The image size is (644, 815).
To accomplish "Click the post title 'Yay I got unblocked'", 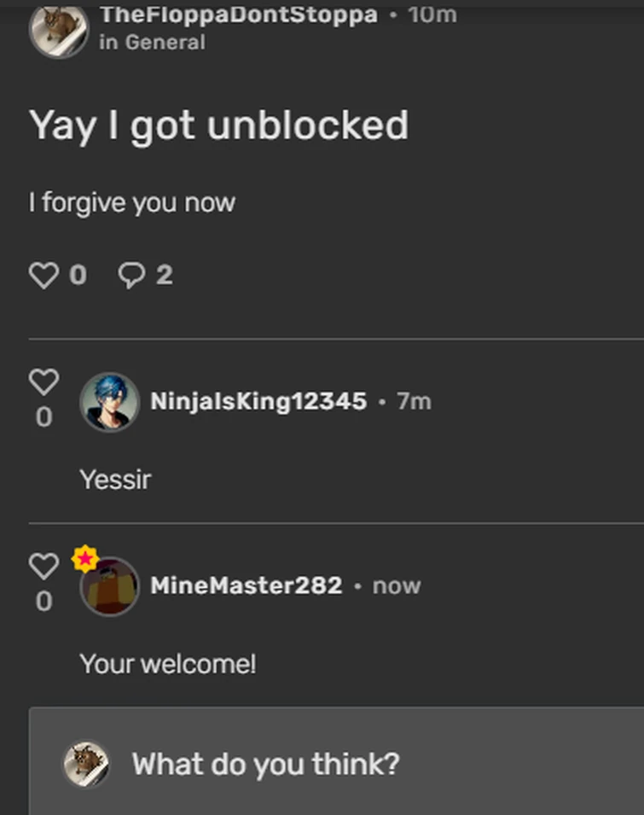I will coord(219,125).
